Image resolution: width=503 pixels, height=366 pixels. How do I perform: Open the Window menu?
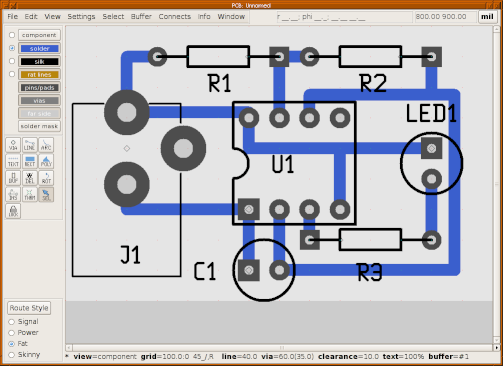(231, 17)
